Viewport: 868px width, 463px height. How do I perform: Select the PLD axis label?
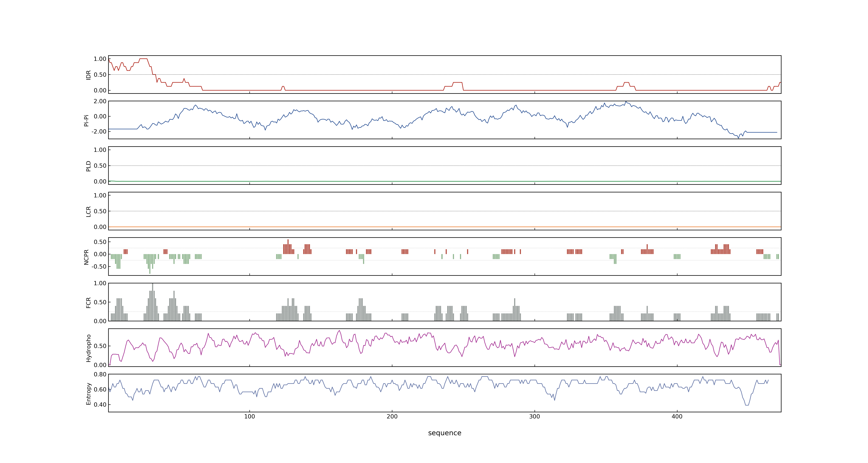click(x=89, y=166)
